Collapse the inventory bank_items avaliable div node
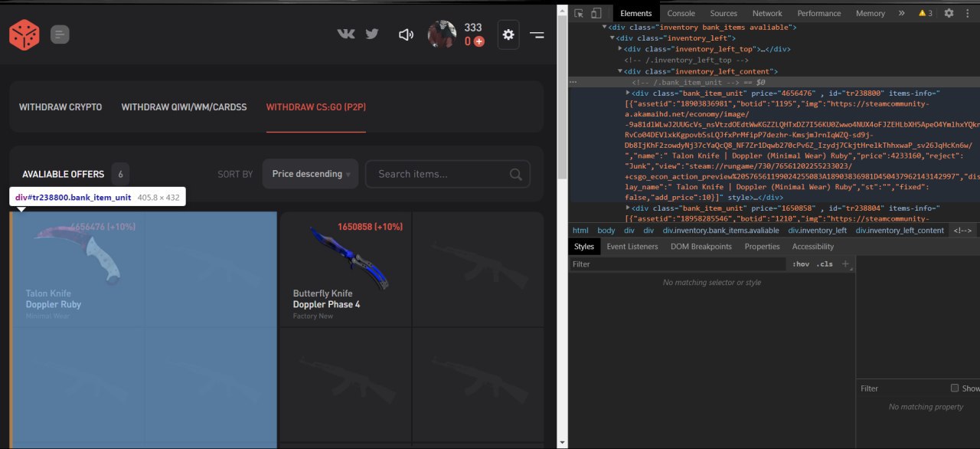Viewport: 980px width, 449px height. coord(605,27)
